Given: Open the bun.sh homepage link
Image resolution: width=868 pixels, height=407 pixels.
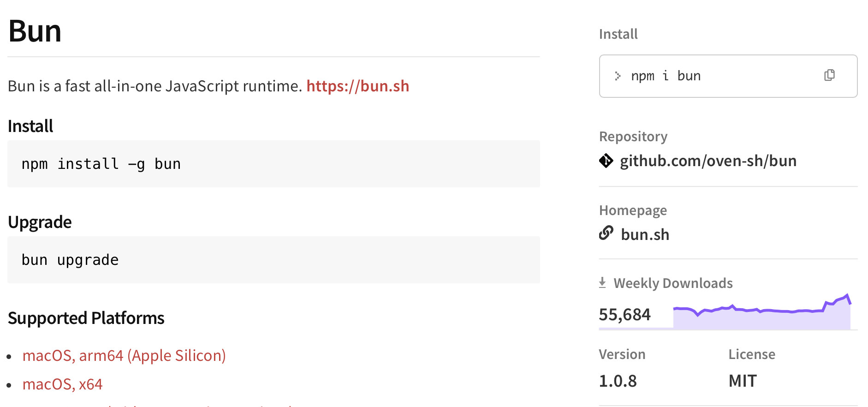Looking at the screenshot, I should click(645, 234).
